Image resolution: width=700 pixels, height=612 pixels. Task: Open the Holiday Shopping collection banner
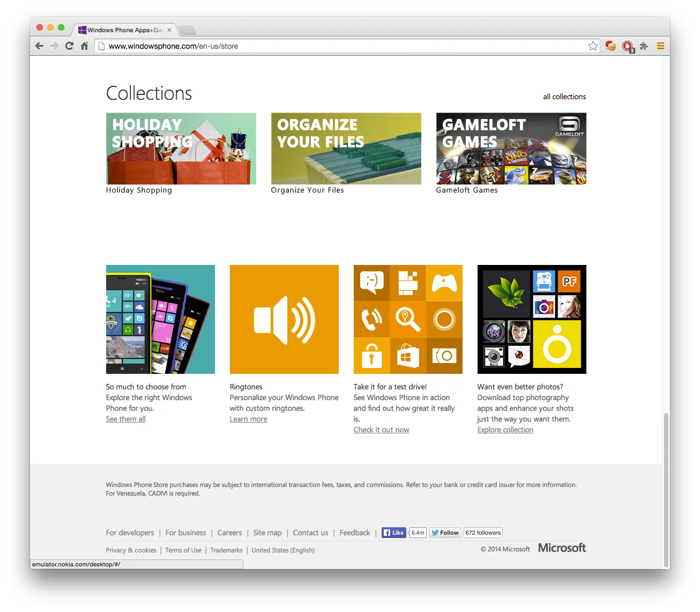(181, 149)
